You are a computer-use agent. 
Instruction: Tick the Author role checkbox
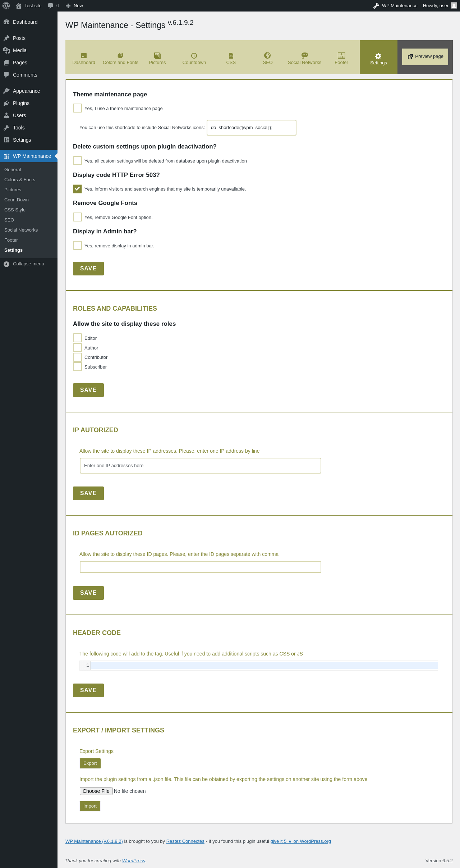pos(77,347)
